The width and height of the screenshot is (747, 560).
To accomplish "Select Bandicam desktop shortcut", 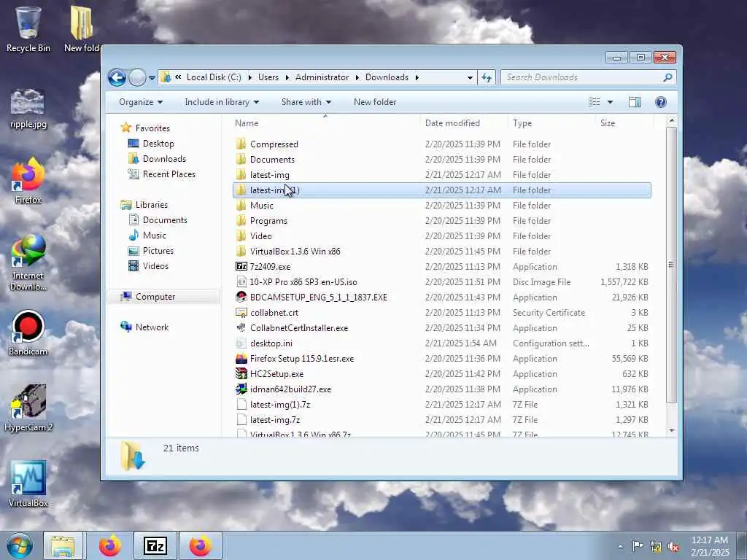I will coord(28,332).
